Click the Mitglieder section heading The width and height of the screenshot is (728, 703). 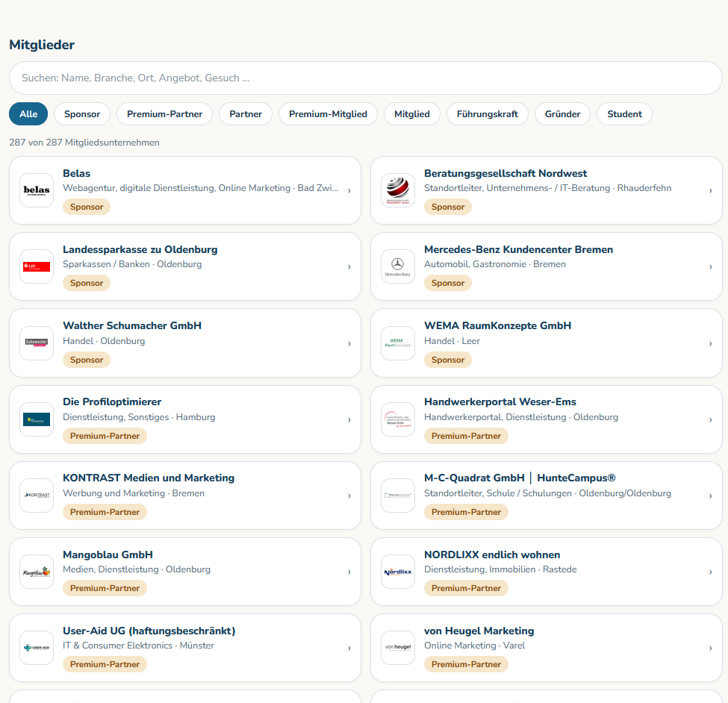point(42,45)
